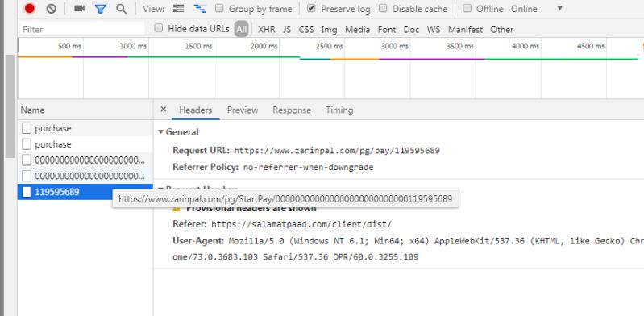Select the second purchase request

85,144
